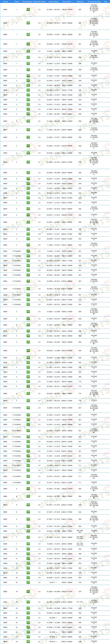
Task: Click the Oznaczenie silnika column header
Action: 94,2
